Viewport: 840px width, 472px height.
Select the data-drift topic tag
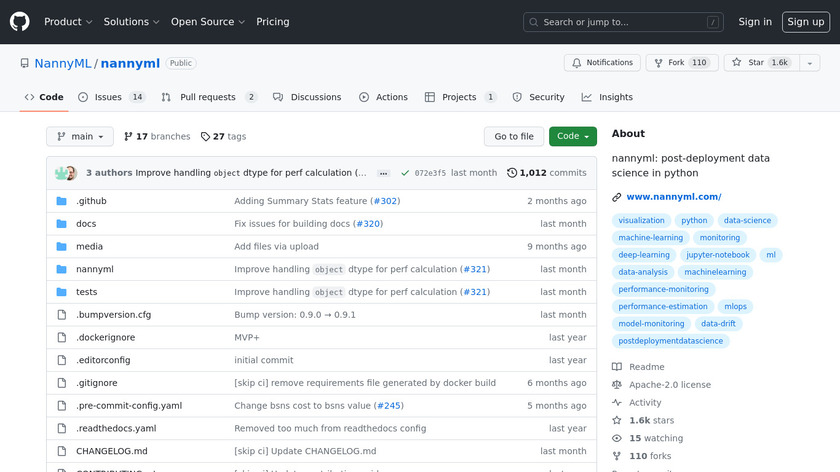(x=718, y=324)
